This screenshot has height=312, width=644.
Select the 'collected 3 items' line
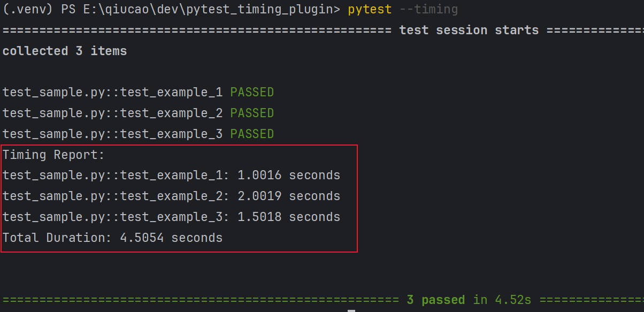(x=65, y=51)
